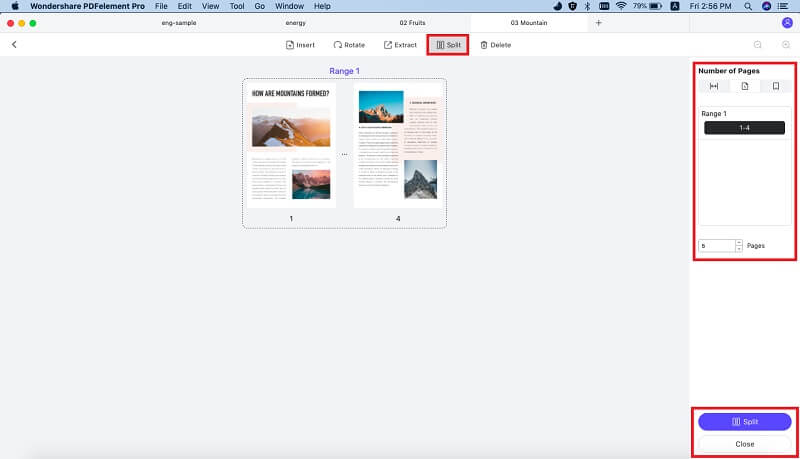Screen dimensions: 800x459
Task: Select the split-by-range mode icon
Action: 714,87
